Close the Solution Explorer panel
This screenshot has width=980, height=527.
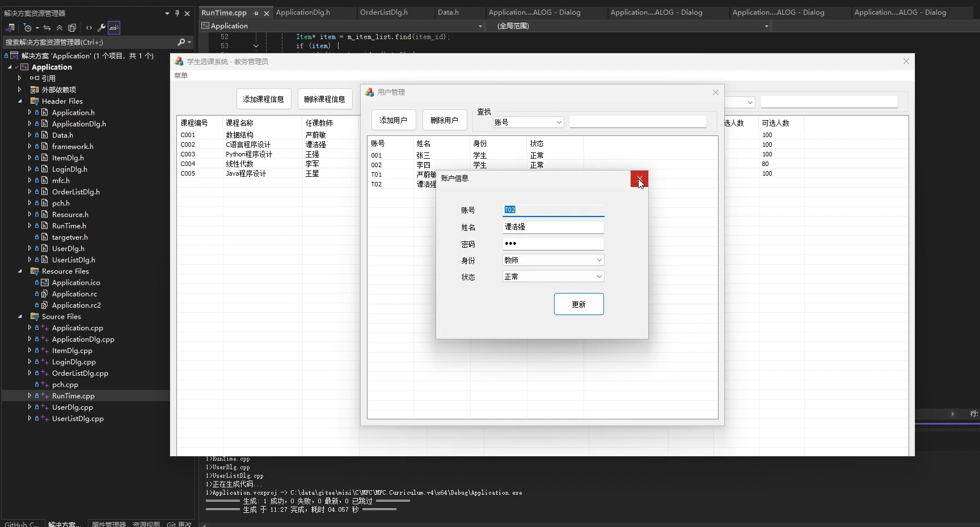[187, 13]
